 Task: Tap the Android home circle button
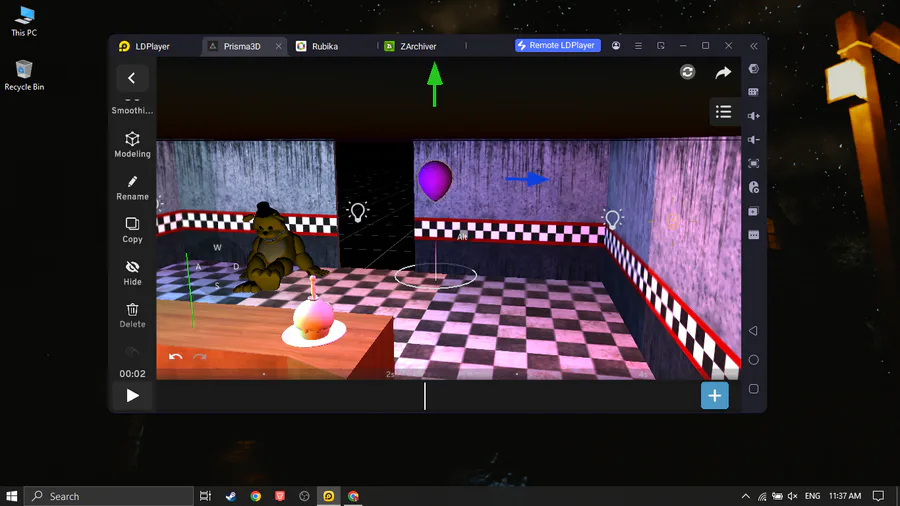click(754, 360)
